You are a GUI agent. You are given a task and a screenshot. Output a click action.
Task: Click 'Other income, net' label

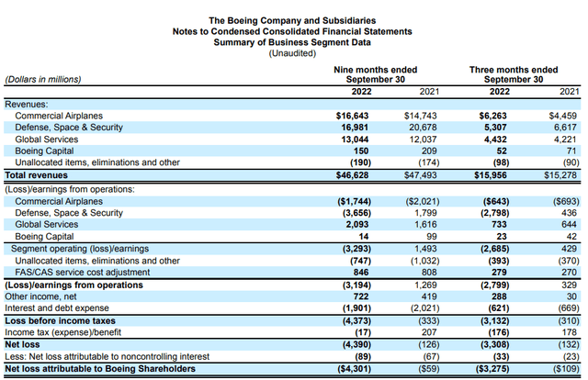coord(40,296)
